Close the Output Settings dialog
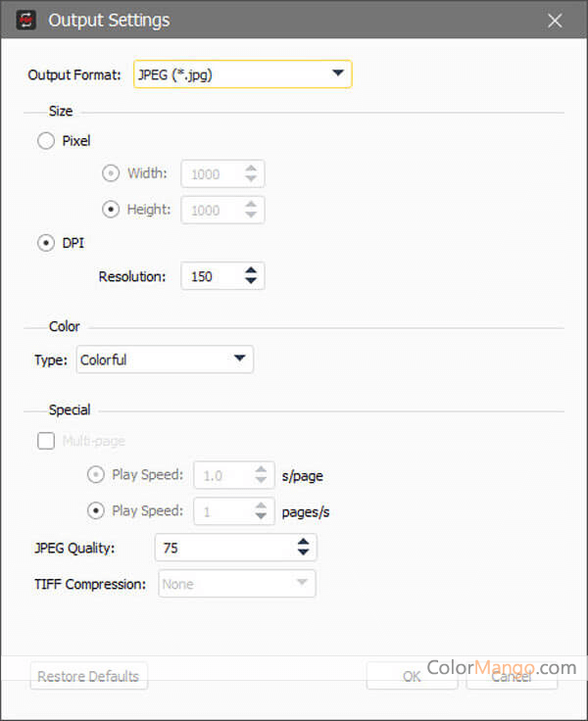The width and height of the screenshot is (588, 721). click(556, 20)
